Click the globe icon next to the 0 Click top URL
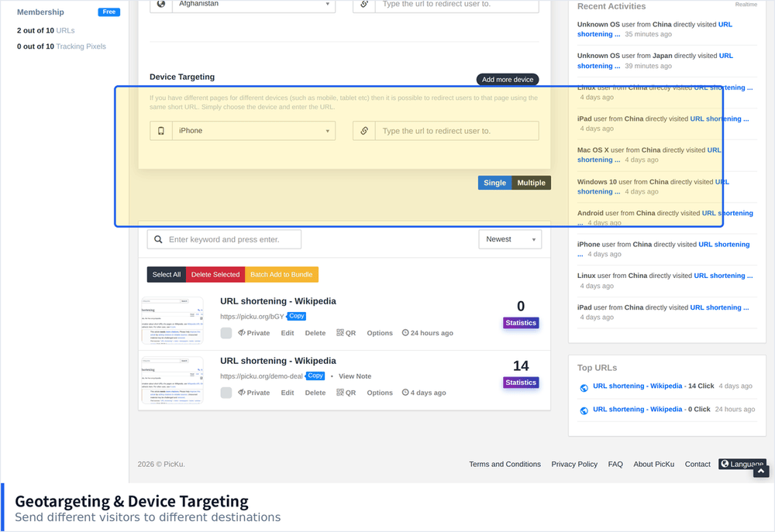Screen dimensions: 775x532 584,411
